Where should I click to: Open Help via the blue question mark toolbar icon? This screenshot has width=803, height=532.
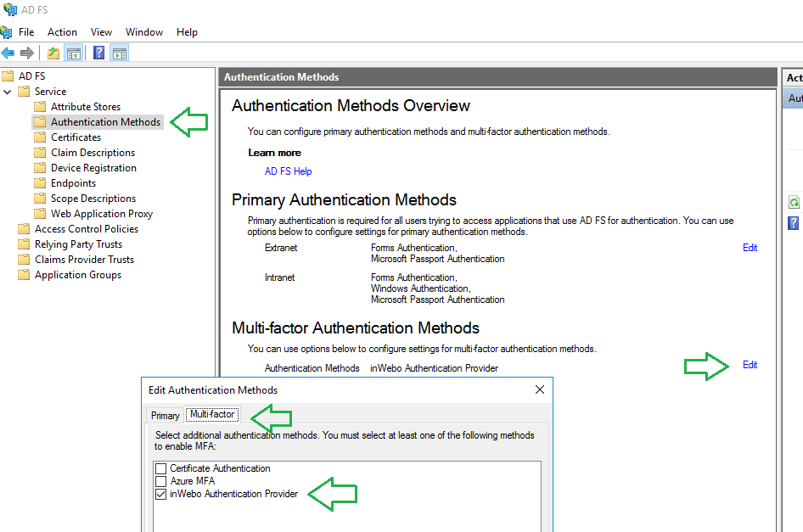[98, 52]
